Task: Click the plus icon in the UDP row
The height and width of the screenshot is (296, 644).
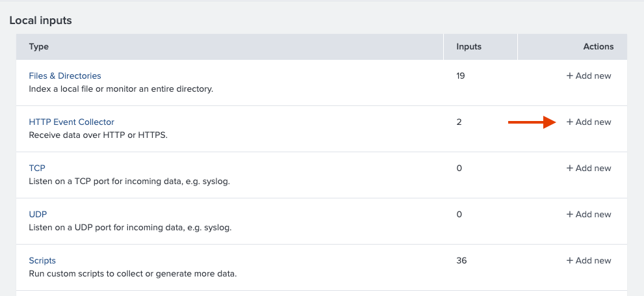Action: tap(570, 215)
